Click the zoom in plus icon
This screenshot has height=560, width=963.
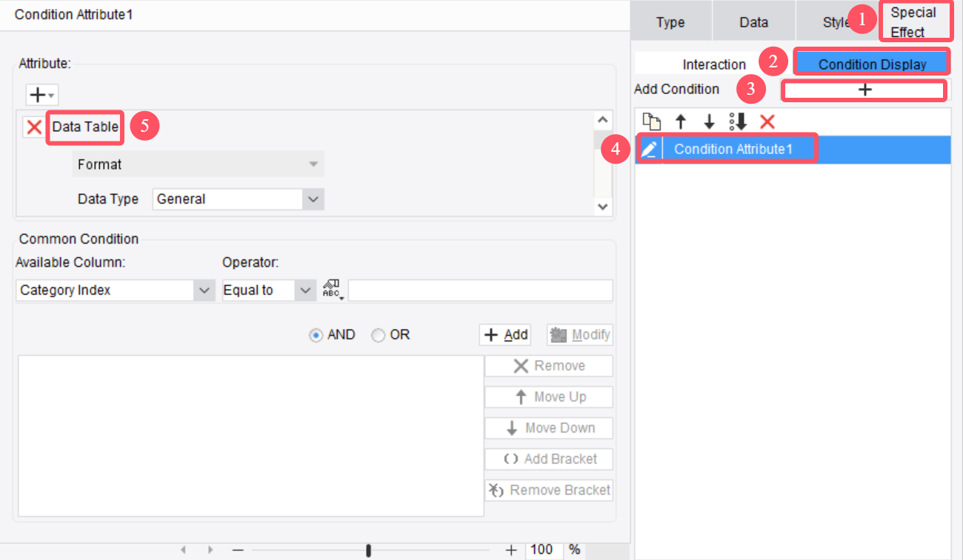511,550
